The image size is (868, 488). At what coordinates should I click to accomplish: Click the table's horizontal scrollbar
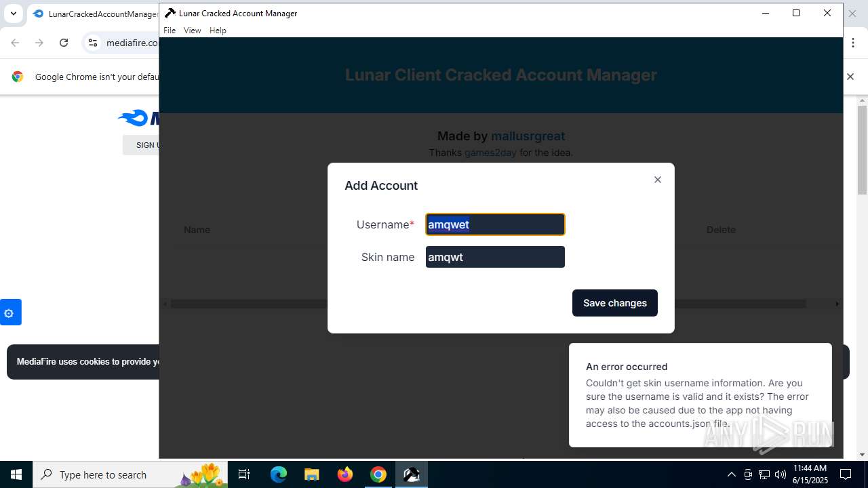click(488, 304)
